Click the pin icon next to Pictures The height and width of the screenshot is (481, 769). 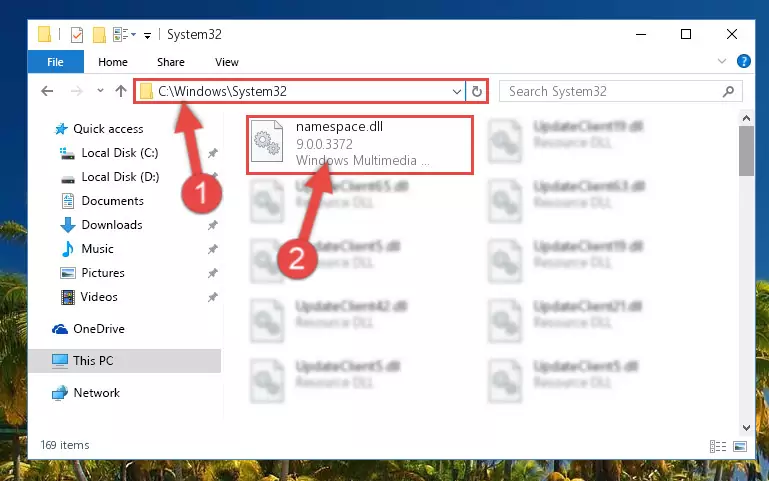[x=212, y=274]
